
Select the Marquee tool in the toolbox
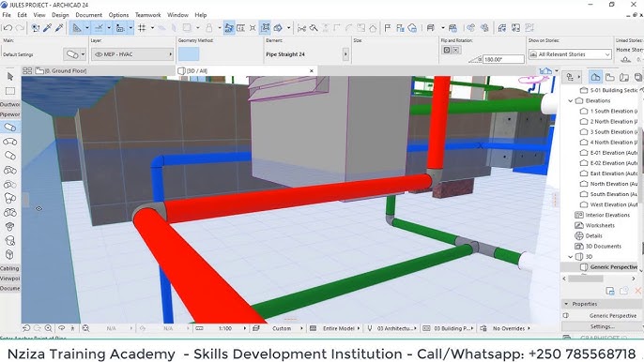(x=10, y=91)
